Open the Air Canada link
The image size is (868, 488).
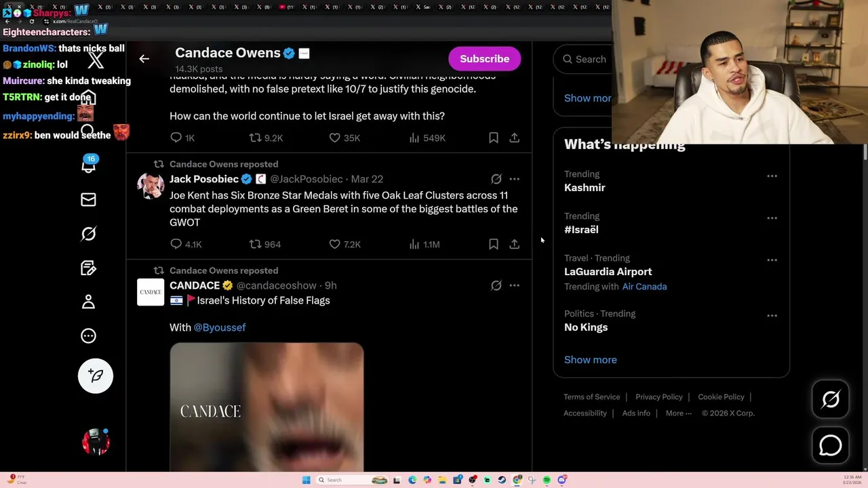(x=644, y=287)
